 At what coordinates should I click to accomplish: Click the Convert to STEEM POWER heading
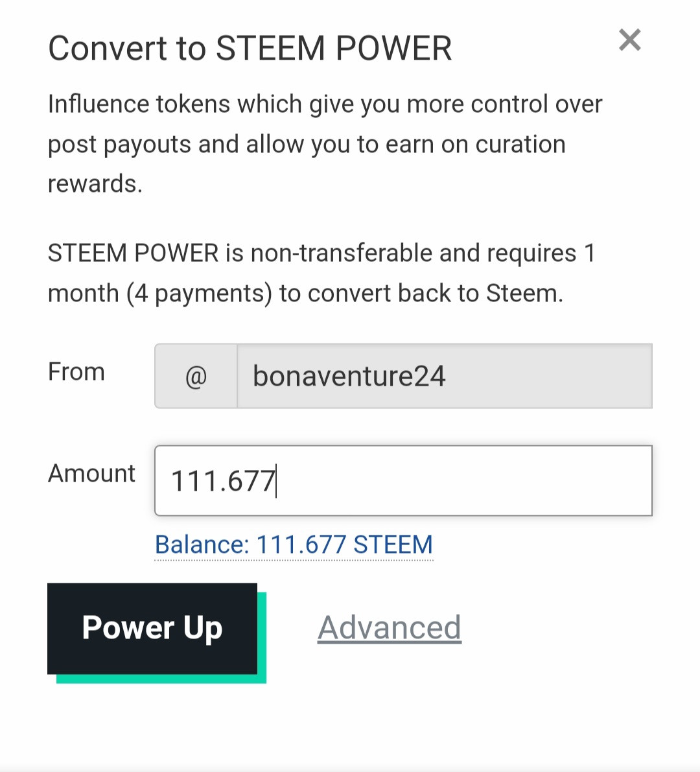click(x=250, y=48)
